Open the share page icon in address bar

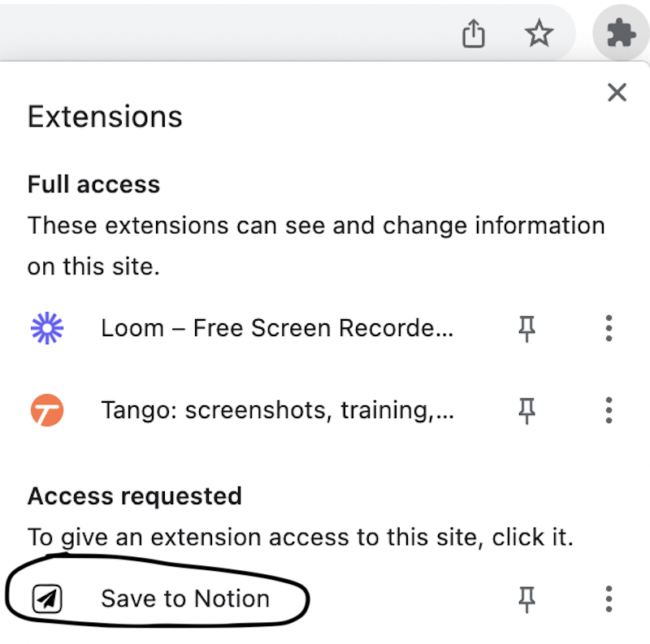474,33
